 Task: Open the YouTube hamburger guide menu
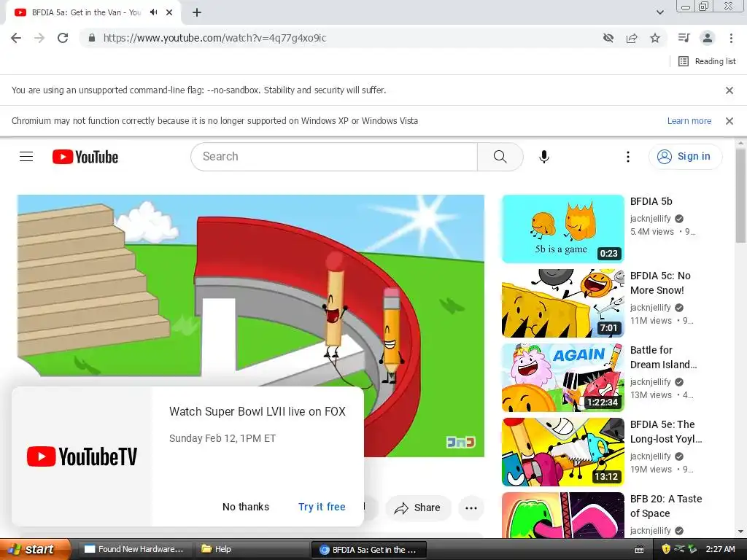[x=26, y=157]
